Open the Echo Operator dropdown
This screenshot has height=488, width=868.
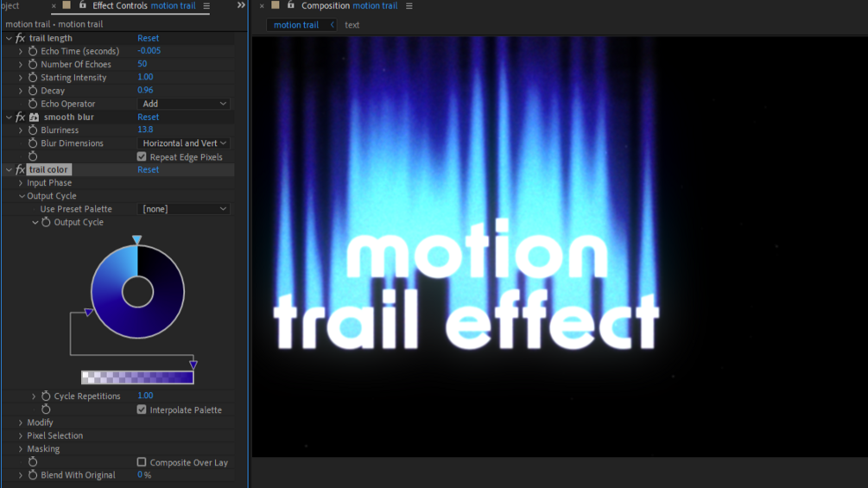(183, 104)
